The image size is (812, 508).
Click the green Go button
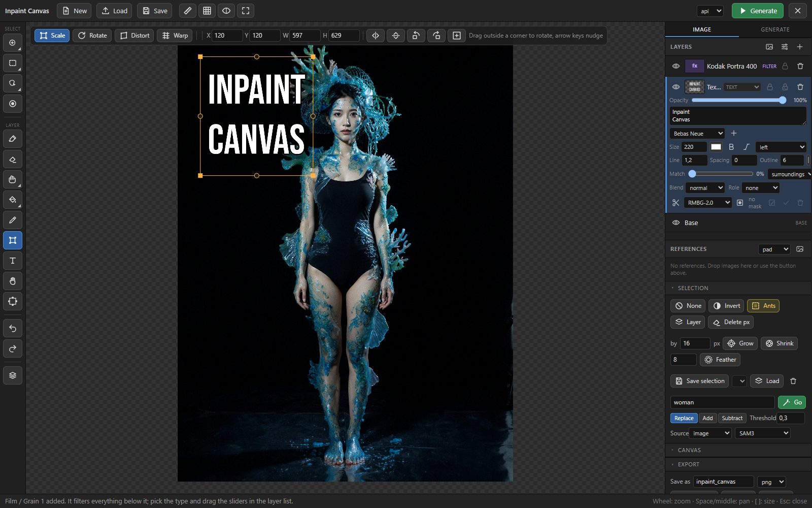[x=792, y=402]
